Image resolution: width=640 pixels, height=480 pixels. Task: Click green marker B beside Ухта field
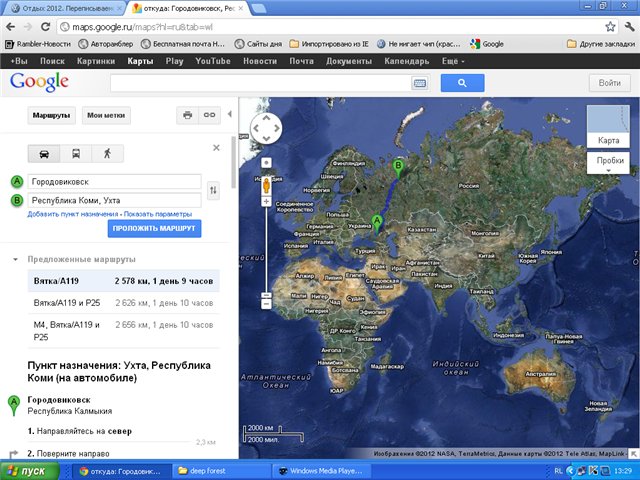pos(17,200)
